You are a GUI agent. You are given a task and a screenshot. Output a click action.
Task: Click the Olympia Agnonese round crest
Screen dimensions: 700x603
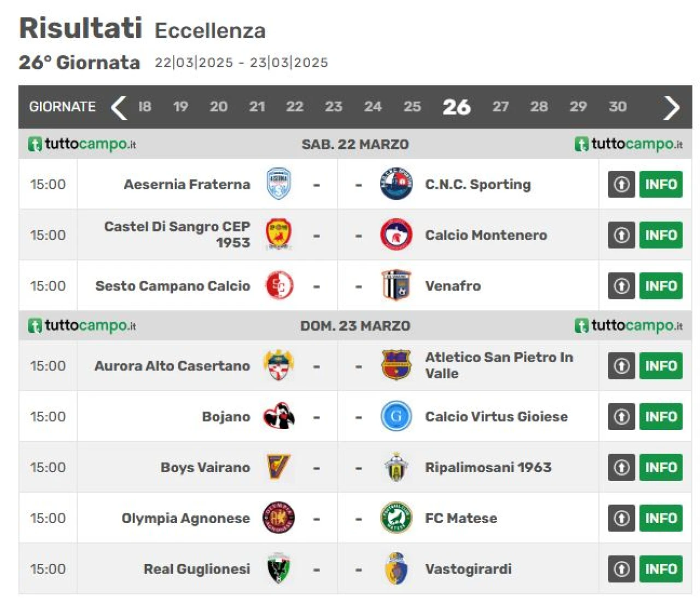click(278, 518)
